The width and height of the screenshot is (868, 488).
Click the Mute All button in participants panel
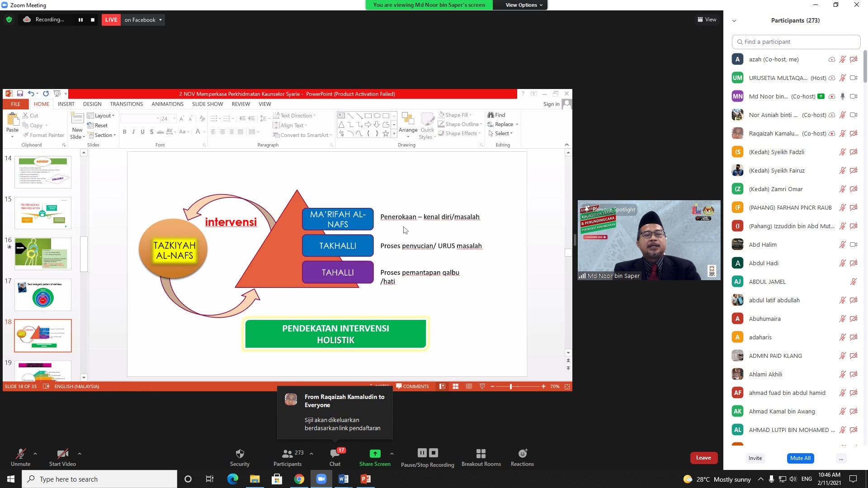[800, 458]
